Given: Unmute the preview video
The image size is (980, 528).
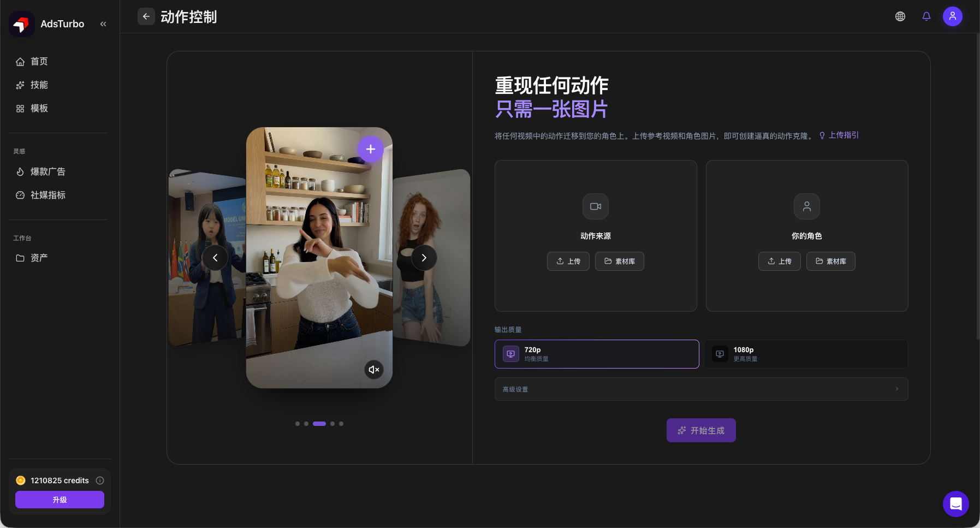Looking at the screenshot, I should pyautogui.click(x=374, y=370).
